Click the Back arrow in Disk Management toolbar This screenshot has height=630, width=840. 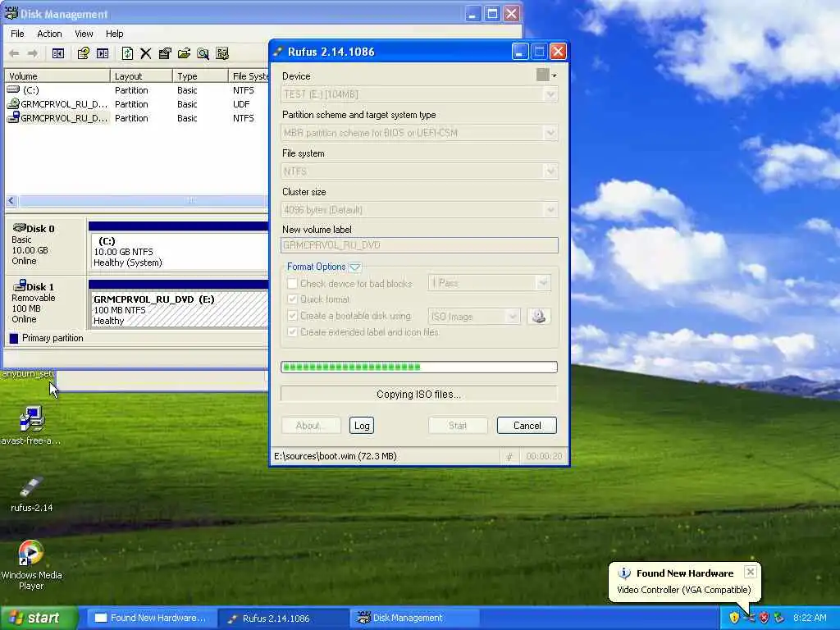[15, 53]
